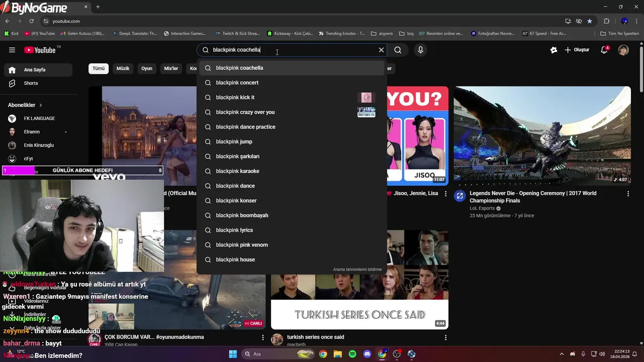Open YouTube notifications bell
The width and height of the screenshot is (644, 362).
[x=605, y=50]
